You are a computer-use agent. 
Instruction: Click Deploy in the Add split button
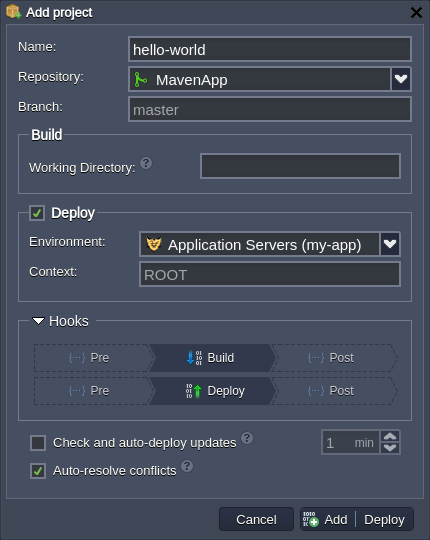click(384, 519)
